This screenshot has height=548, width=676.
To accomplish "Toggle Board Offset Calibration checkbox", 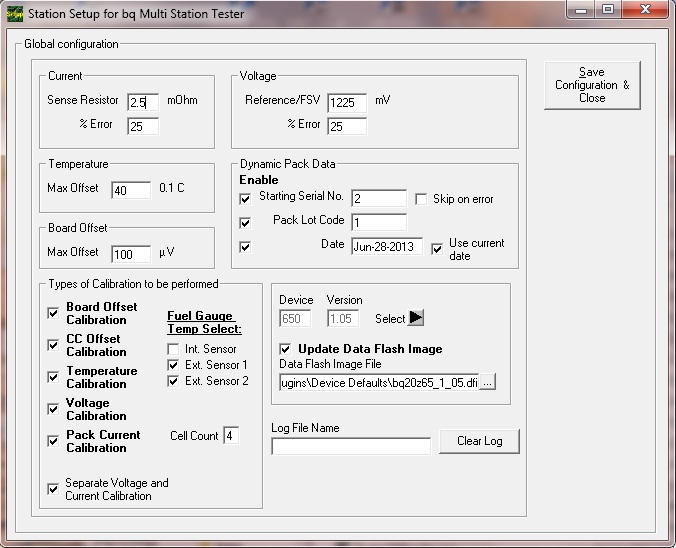I will tap(53, 313).
